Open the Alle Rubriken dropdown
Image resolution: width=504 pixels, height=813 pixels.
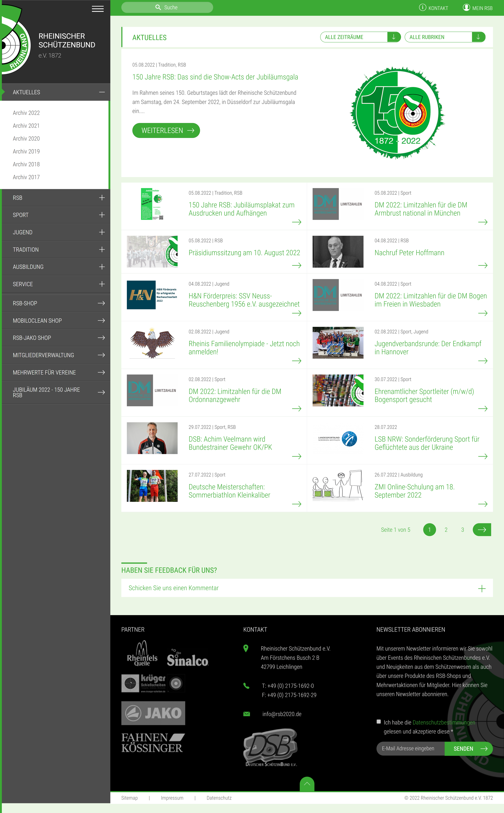point(445,37)
